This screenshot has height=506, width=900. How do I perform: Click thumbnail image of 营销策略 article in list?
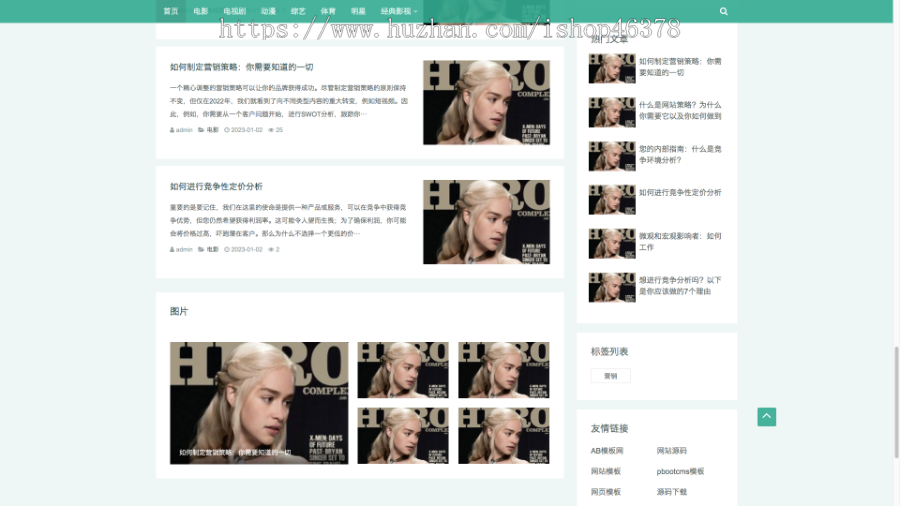tap(486, 103)
